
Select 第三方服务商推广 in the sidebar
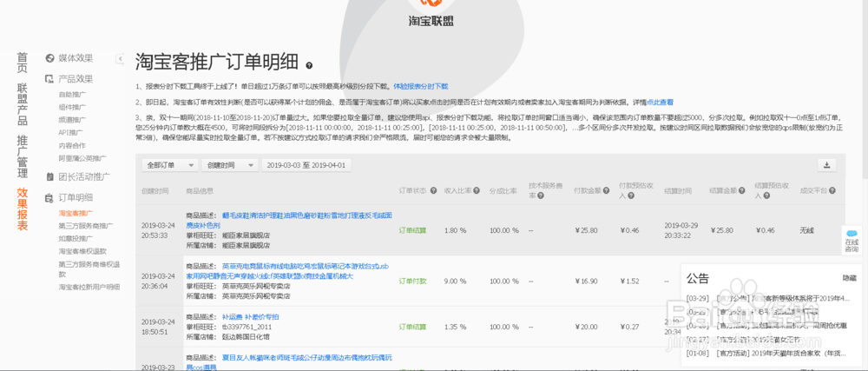[86, 226]
